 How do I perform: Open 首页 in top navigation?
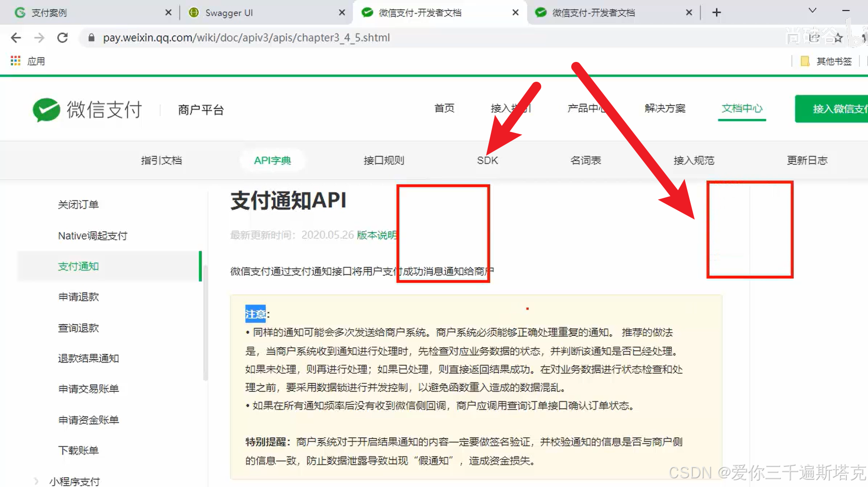[444, 108]
